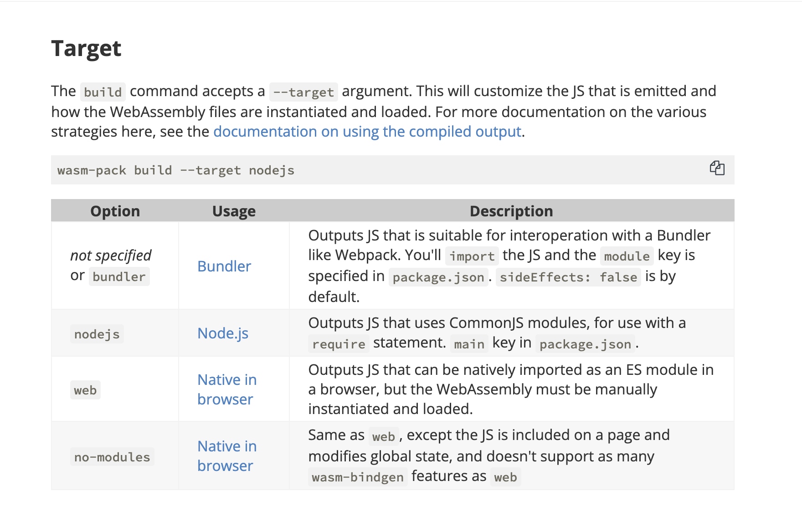Click the inline --target code in the paragraph
Image resolution: width=802 pixels, height=532 pixels.
pos(303,92)
